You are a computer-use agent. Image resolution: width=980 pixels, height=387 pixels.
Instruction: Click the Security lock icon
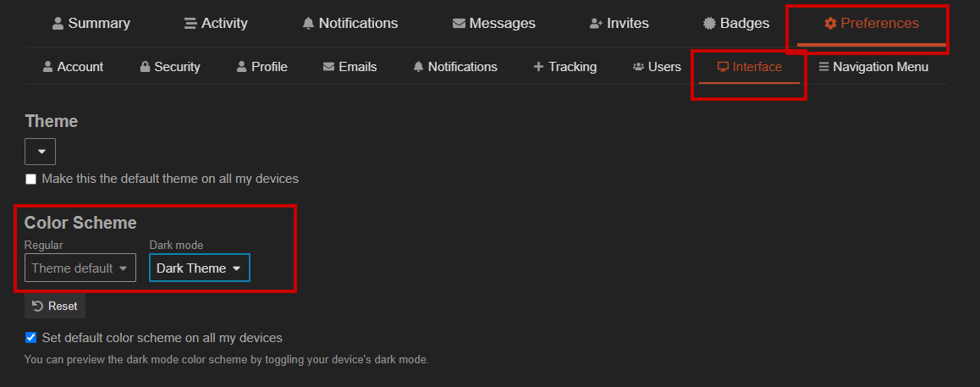145,66
